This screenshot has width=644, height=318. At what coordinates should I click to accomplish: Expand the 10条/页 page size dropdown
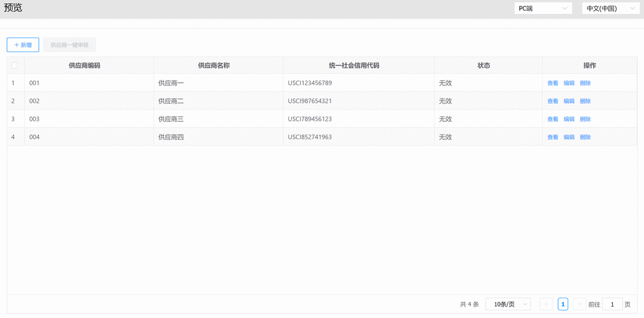(508, 305)
